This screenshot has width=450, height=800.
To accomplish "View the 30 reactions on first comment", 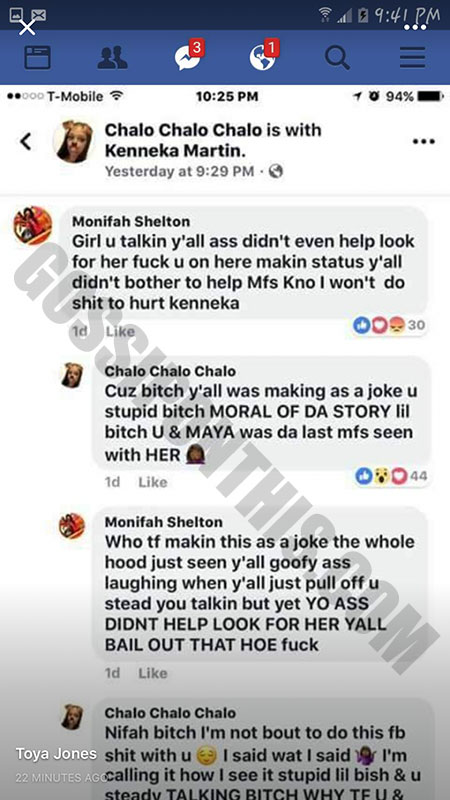I will 390,325.
